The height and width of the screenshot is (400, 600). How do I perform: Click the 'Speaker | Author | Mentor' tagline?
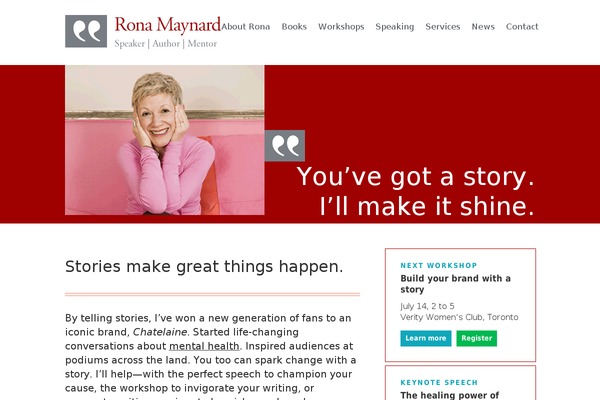point(166,44)
